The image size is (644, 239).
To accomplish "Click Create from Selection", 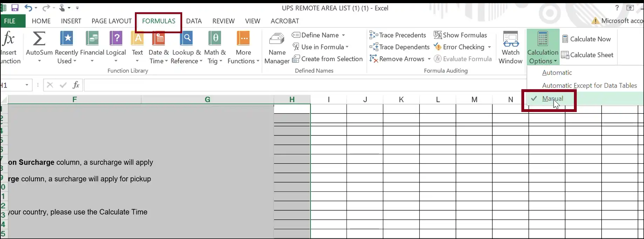I will pos(328,59).
